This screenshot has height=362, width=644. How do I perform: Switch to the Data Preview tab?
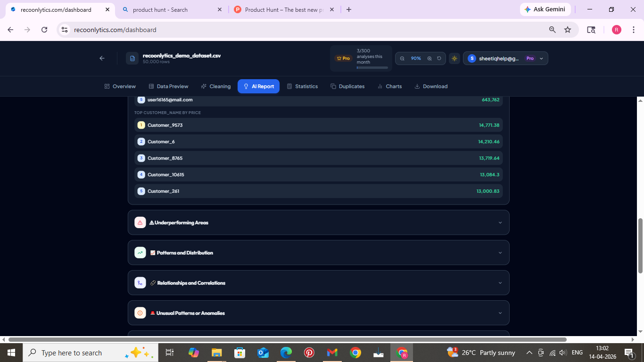tap(168, 86)
